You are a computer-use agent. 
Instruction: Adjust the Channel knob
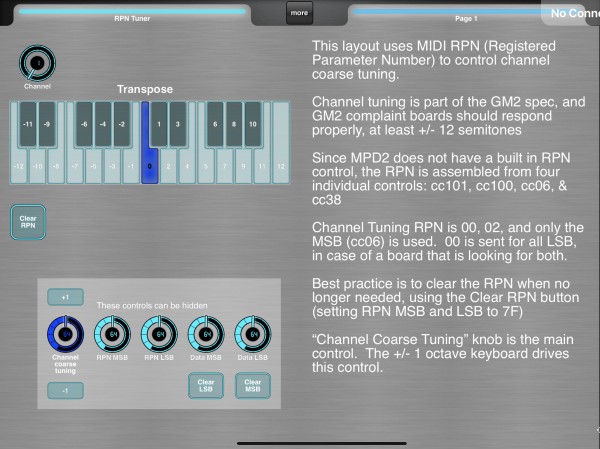(37, 63)
